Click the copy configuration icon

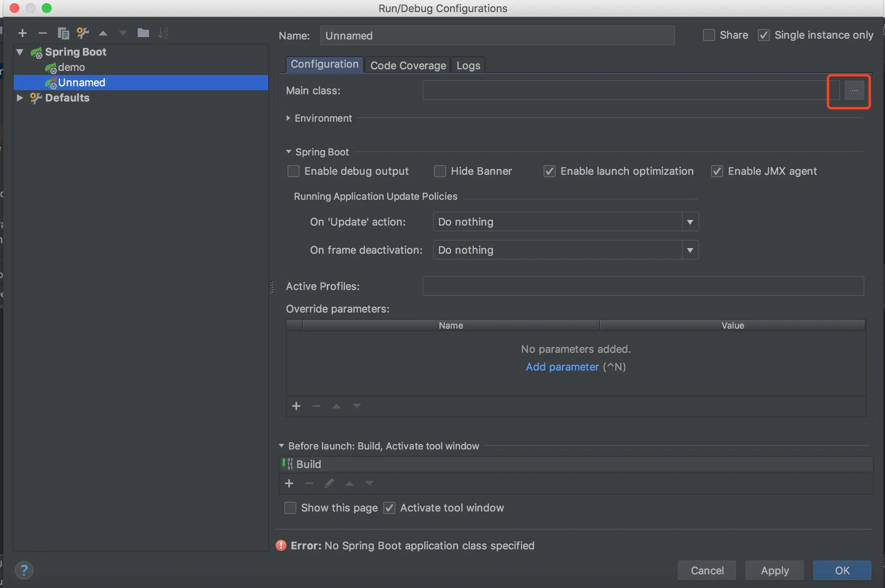(x=63, y=33)
